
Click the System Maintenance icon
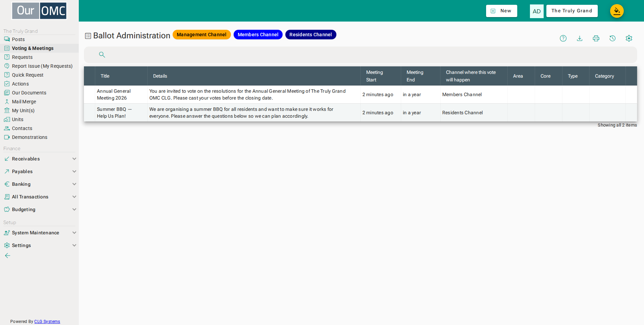click(x=7, y=233)
